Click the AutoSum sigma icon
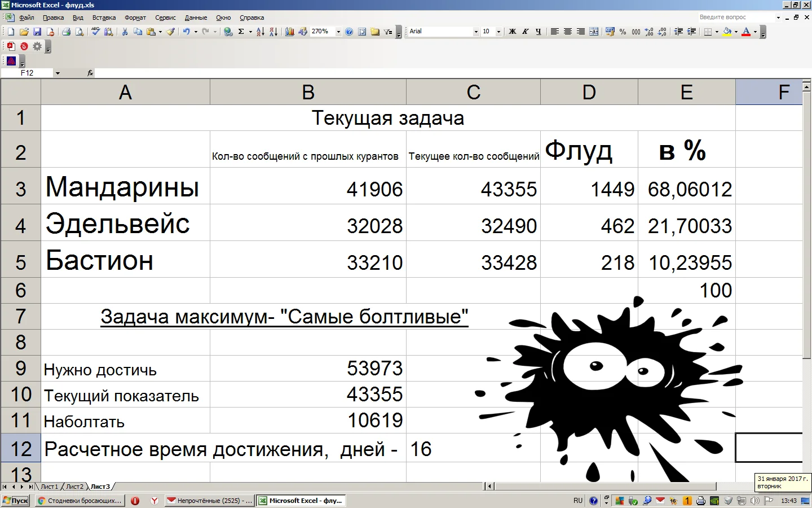The height and width of the screenshot is (508, 812). [x=241, y=32]
